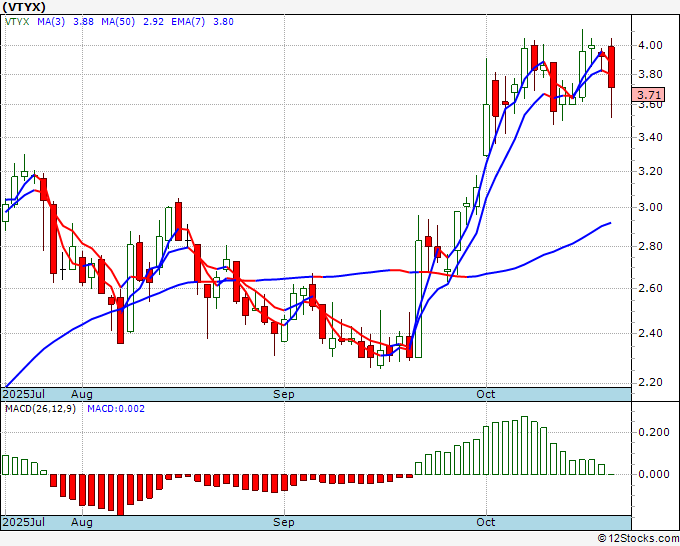The width and height of the screenshot is (680, 546).
Task: Open the 12Stocks.com copyright link
Action: pos(638,538)
